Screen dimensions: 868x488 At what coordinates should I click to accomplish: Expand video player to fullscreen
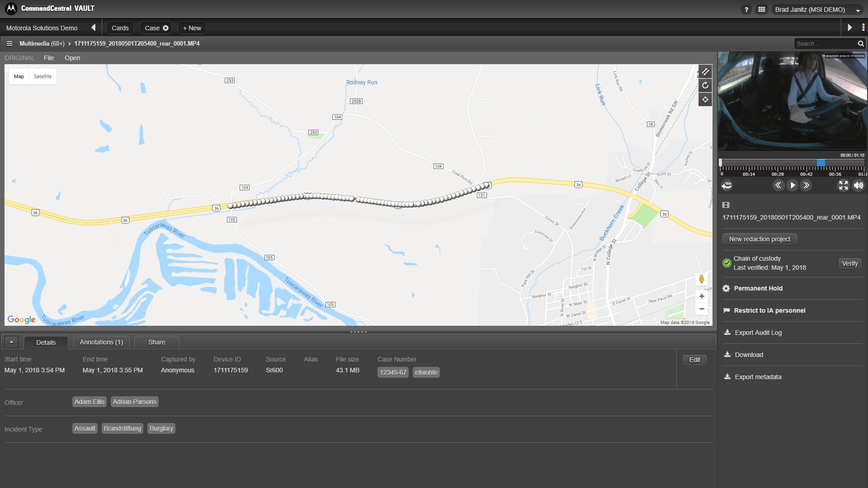(844, 185)
